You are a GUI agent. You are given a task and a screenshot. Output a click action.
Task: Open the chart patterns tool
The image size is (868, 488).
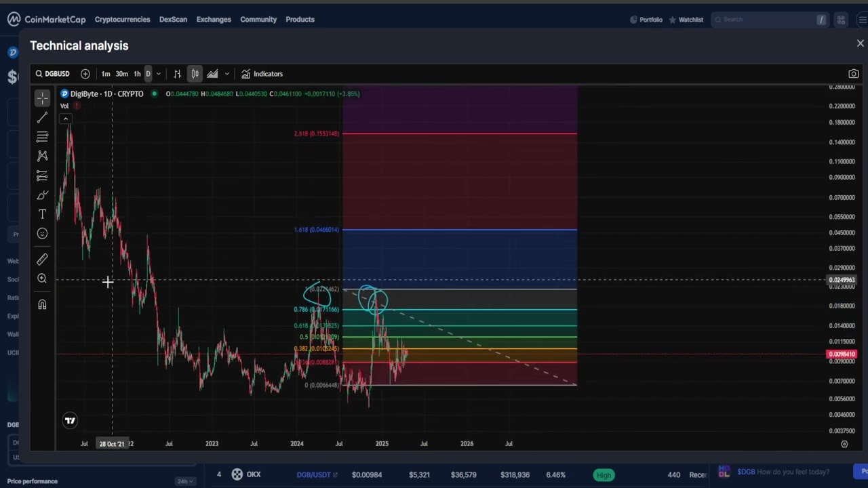pyautogui.click(x=42, y=156)
